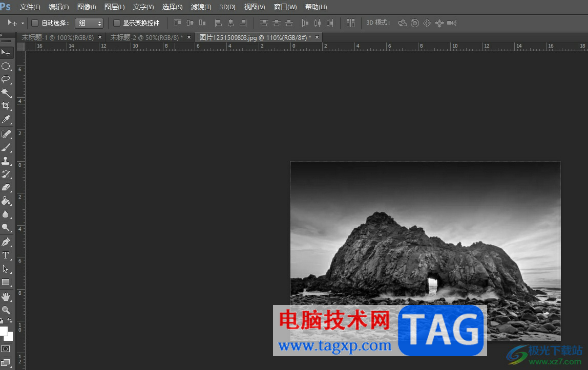
Task: Select the Zoom tool in toolbox
Action: (x=6, y=310)
